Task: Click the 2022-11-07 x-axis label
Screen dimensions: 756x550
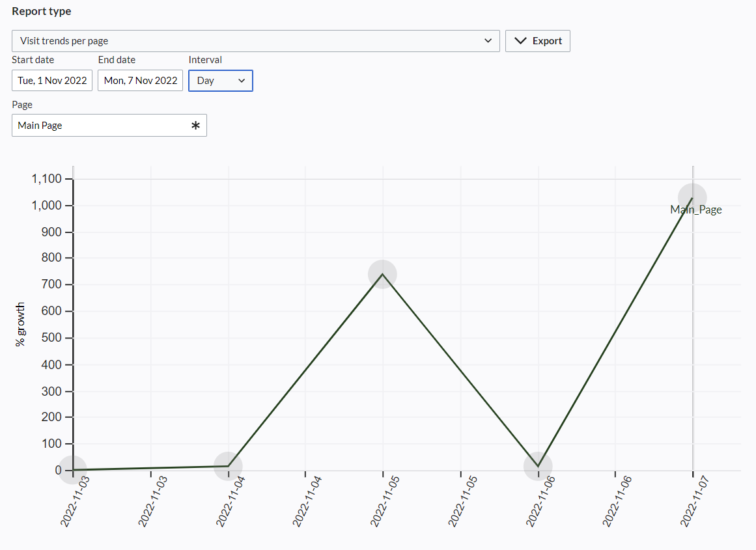Action: [695, 502]
